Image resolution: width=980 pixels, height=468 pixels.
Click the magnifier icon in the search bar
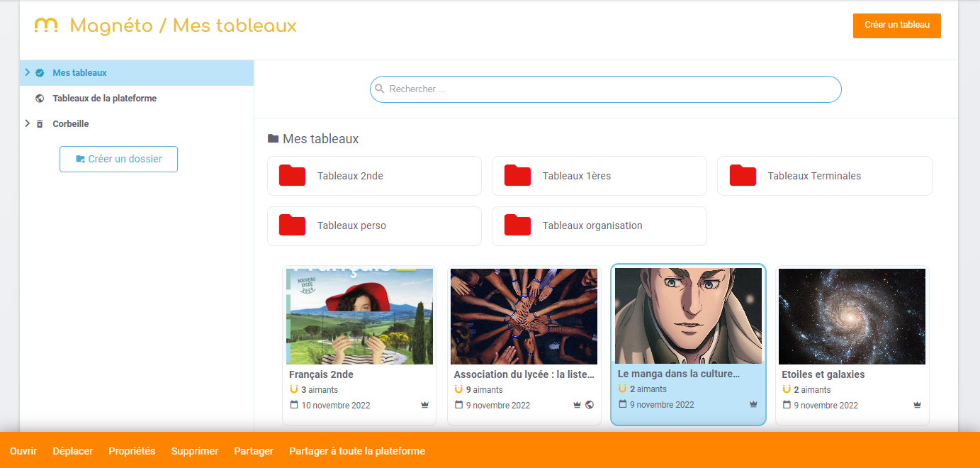point(380,89)
